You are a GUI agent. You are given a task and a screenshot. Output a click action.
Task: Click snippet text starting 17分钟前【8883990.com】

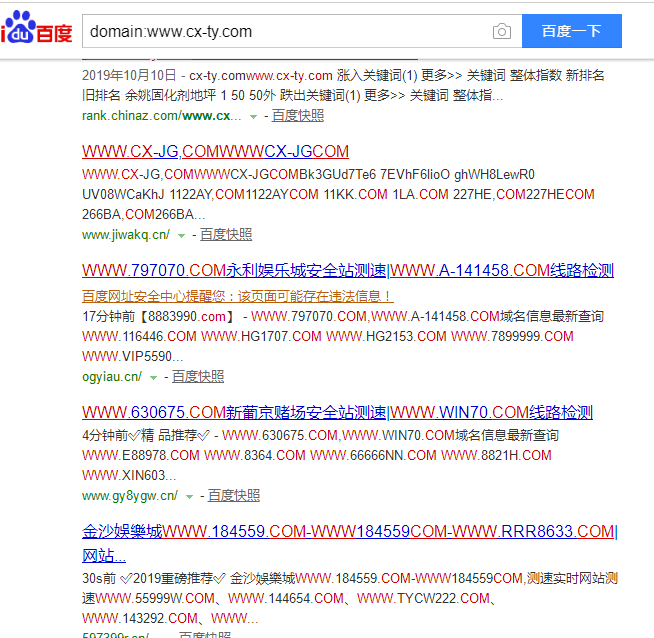343,336
